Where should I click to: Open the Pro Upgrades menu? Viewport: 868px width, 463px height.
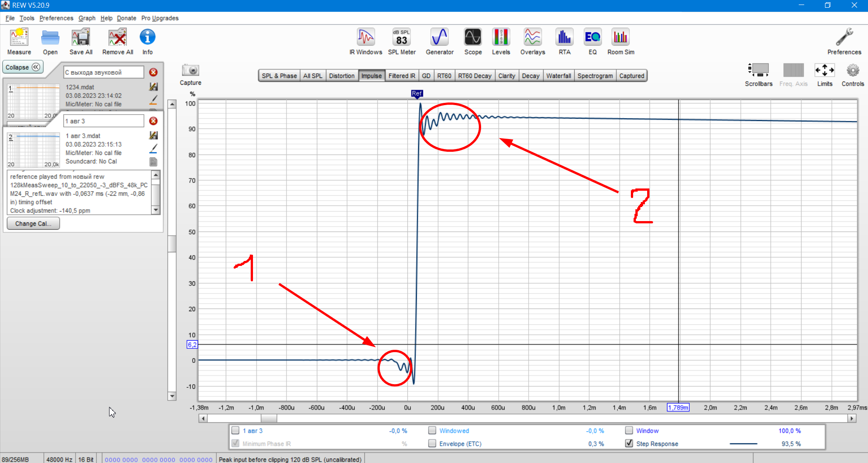click(x=160, y=18)
